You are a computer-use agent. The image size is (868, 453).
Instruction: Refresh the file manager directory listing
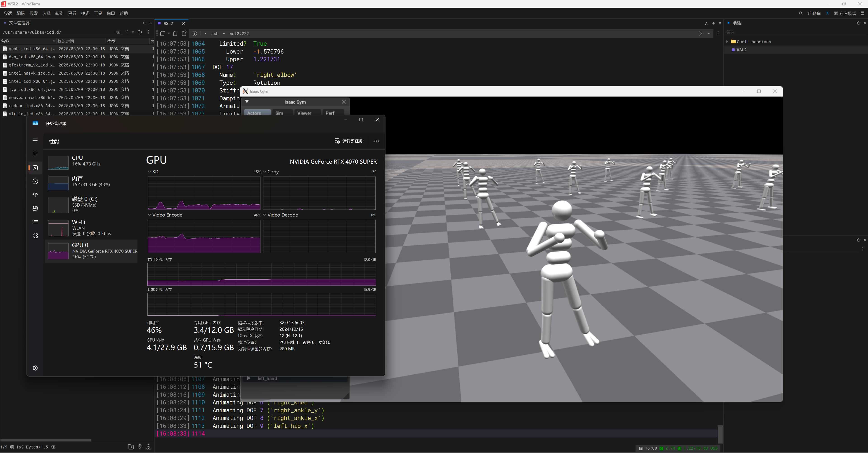tap(140, 32)
